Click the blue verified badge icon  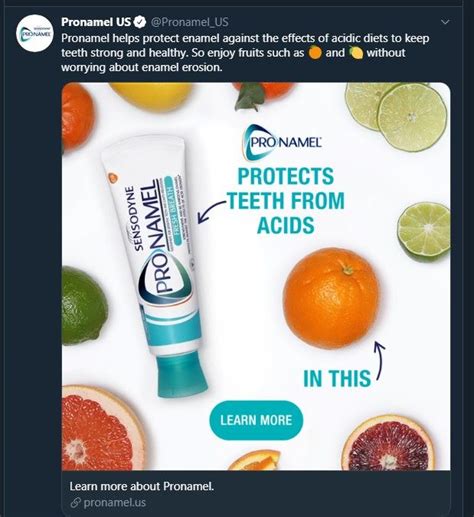(x=140, y=22)
